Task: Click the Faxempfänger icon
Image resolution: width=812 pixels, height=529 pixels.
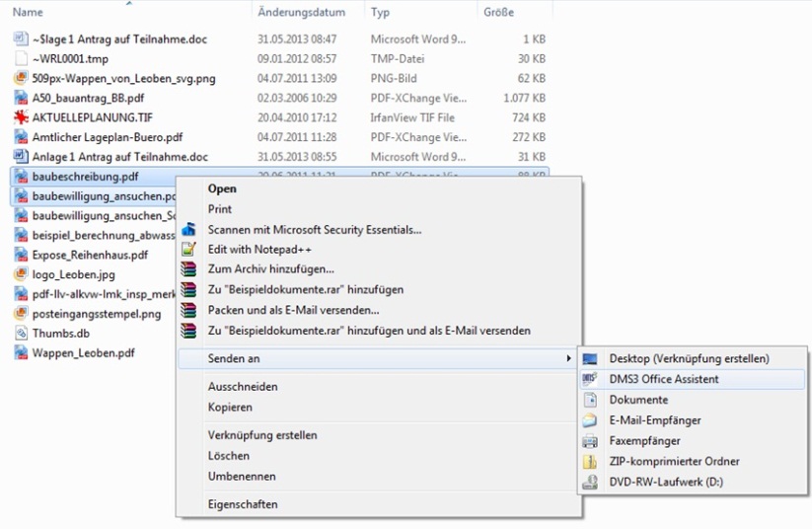Action: [590, 441]
